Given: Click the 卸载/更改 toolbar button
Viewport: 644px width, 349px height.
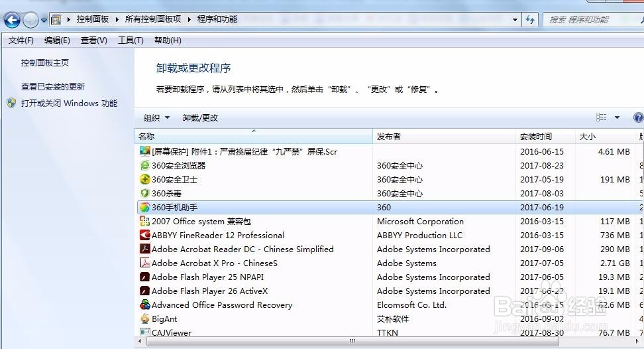Looking at the screenshot, I should coord(200,118).
